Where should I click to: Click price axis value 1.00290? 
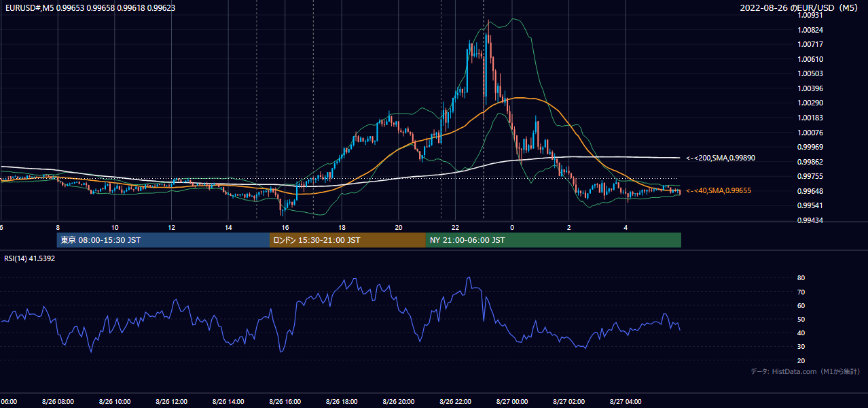tap(810, 103)
